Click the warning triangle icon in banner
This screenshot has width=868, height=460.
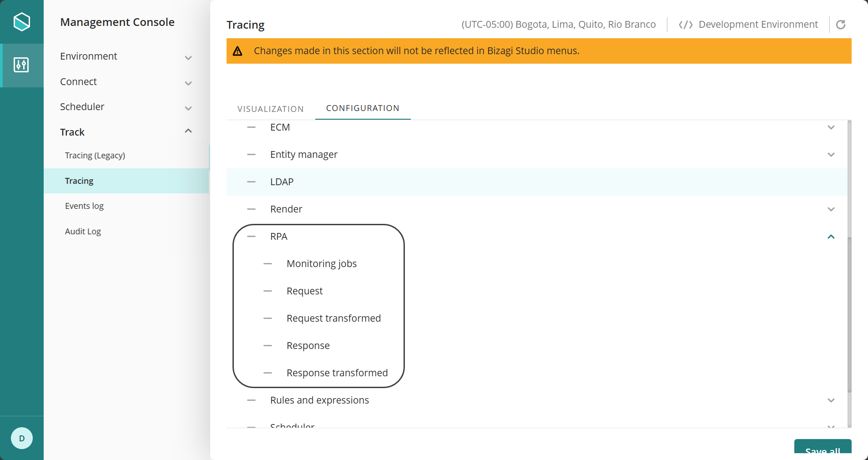[x=237, y=51]
